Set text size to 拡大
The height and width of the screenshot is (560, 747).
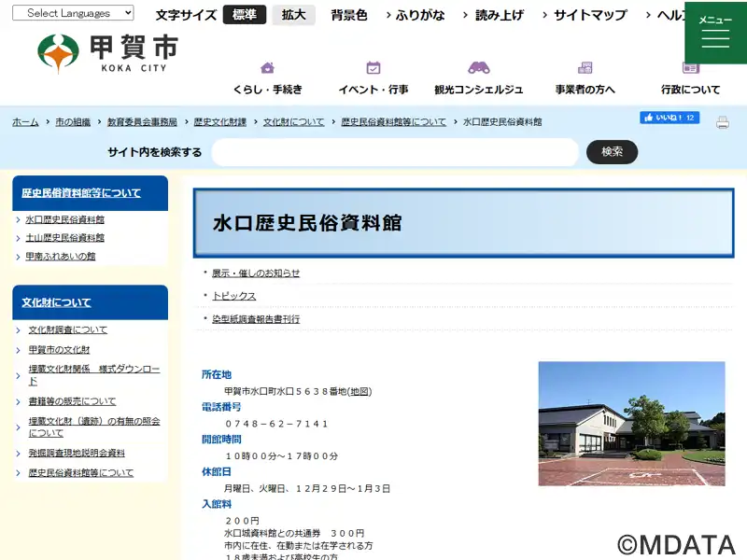(293, 15)
